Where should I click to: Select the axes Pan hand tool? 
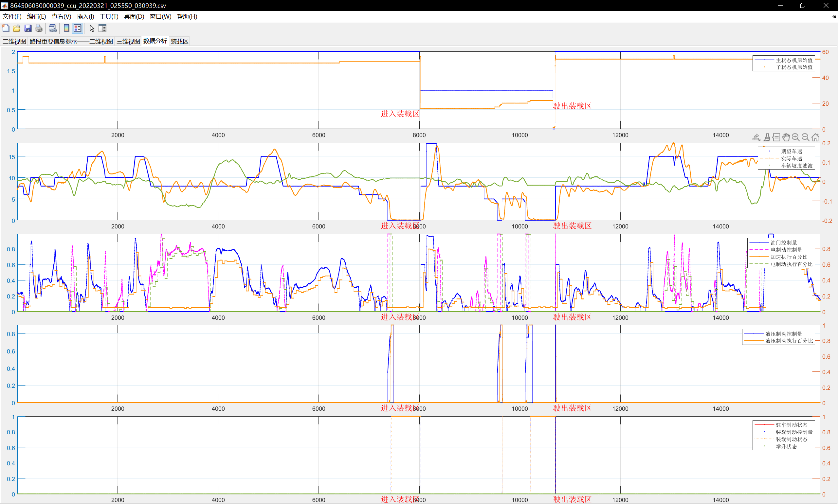click(786, 137)
